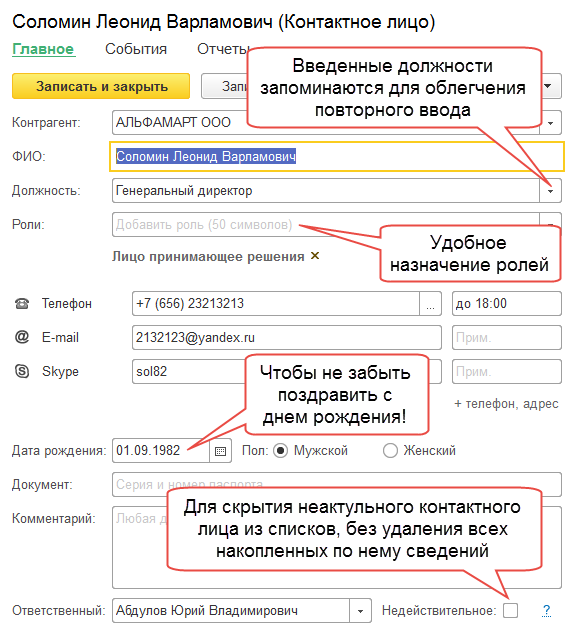Click into the Добавить роль field
Viewport: 579px width, 635px height.
coord(326,225)
